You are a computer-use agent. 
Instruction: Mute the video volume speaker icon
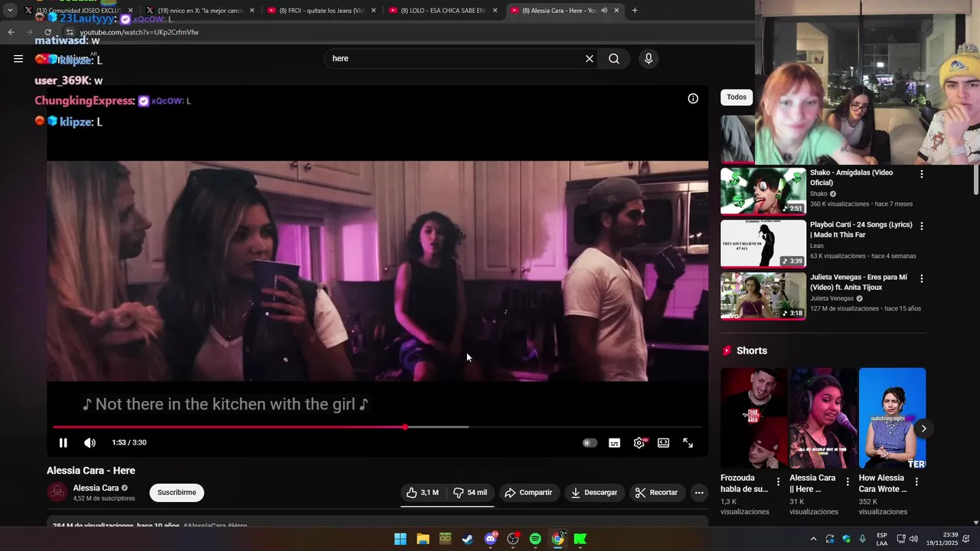tap(90, 442)
